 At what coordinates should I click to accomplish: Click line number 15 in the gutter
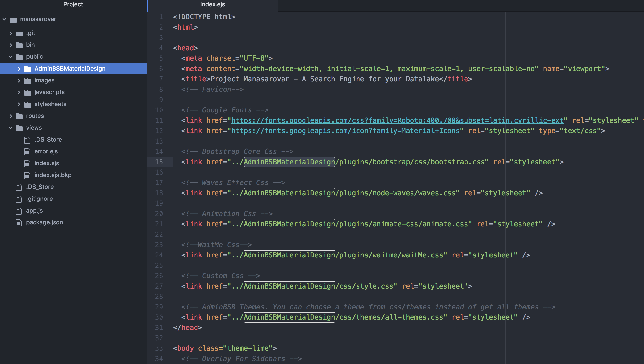(159, 162)
